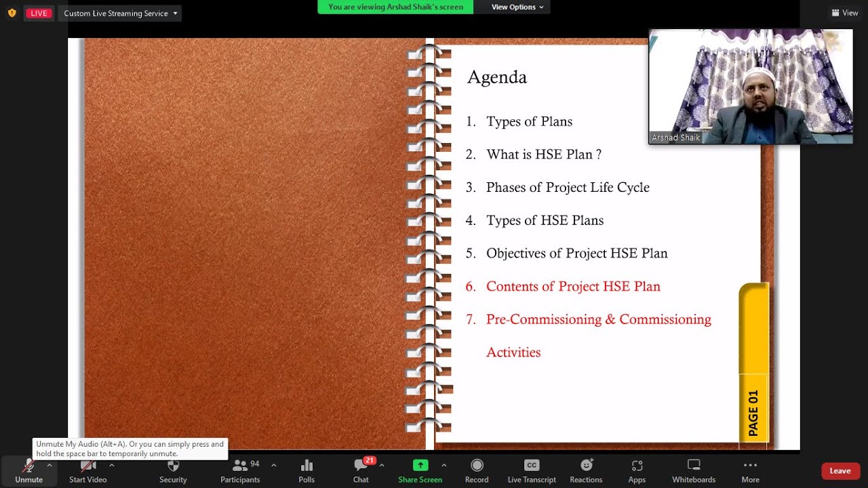Expand the arrow beside Participants
This screenshot has height=488, width=868.
click(273, 466)
